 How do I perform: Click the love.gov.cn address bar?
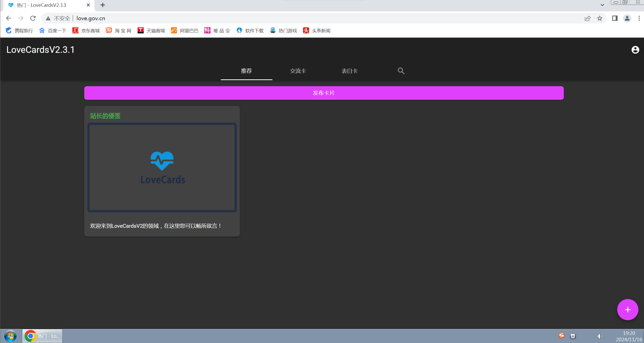(x=91, y=18)
